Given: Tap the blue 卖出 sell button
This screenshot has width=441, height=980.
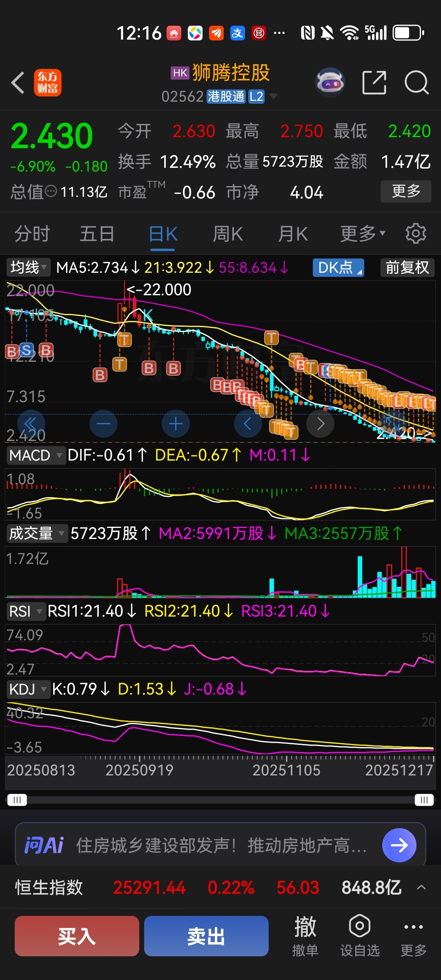Looking at the screenshot, I should point(206,936).
